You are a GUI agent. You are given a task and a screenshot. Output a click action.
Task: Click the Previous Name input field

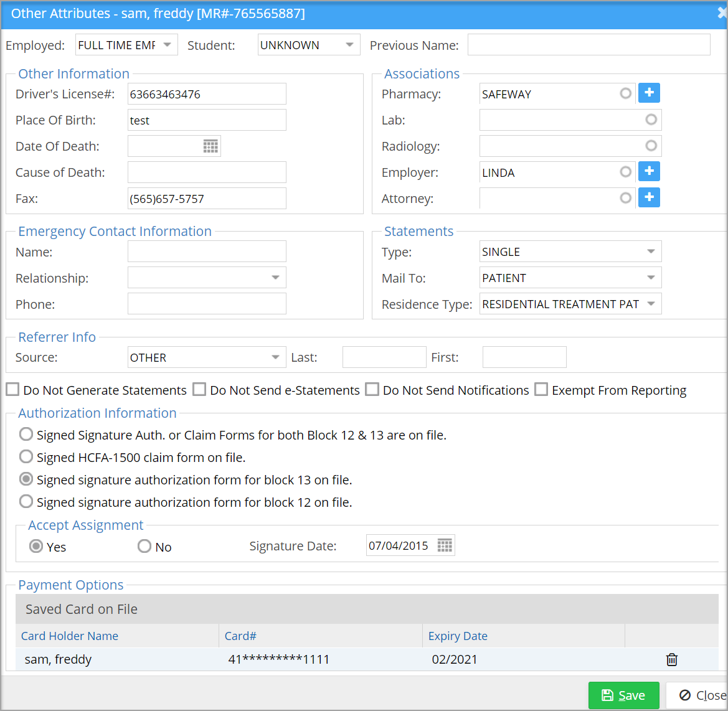[x=589, y=45]
